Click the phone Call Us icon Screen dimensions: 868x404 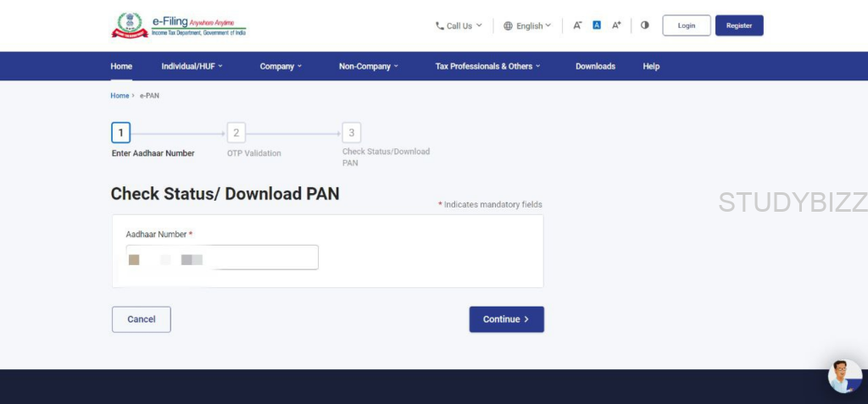[440, 26]
